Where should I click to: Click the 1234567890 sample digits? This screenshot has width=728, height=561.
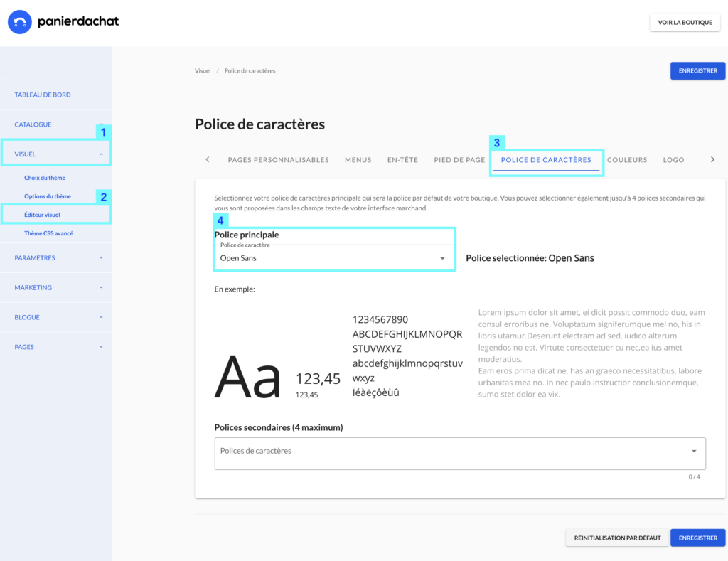(x=380, y=319)
